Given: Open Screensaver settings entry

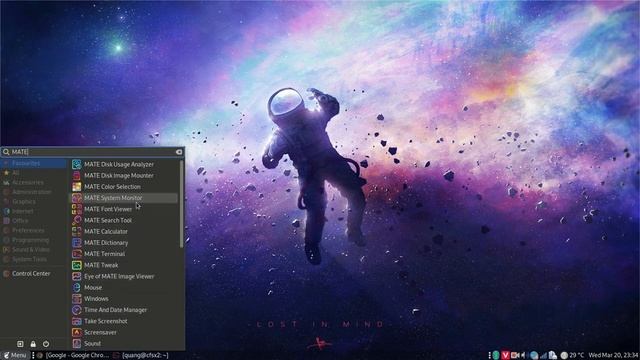Looking at the screenshot, I should (124, 333).
